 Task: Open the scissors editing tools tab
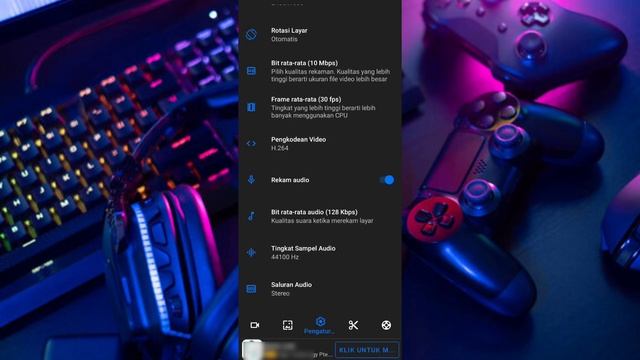[x=353, y=325]
